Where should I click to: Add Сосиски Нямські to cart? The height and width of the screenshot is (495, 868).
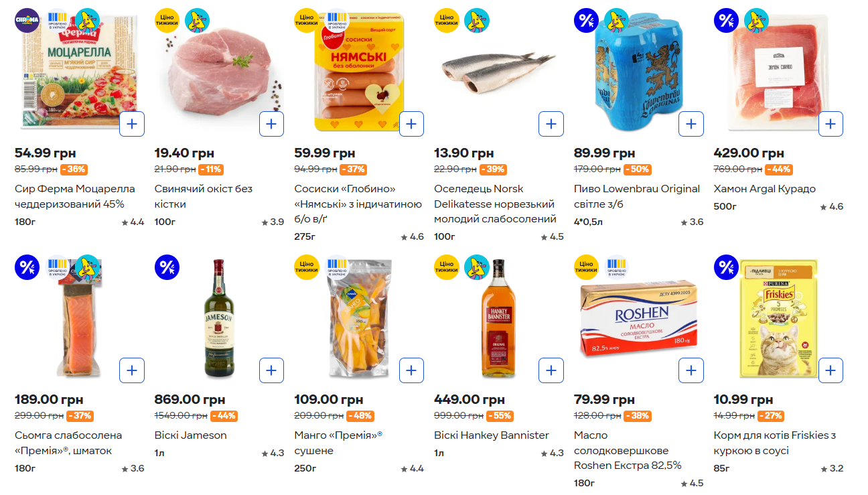coord(411,124)
